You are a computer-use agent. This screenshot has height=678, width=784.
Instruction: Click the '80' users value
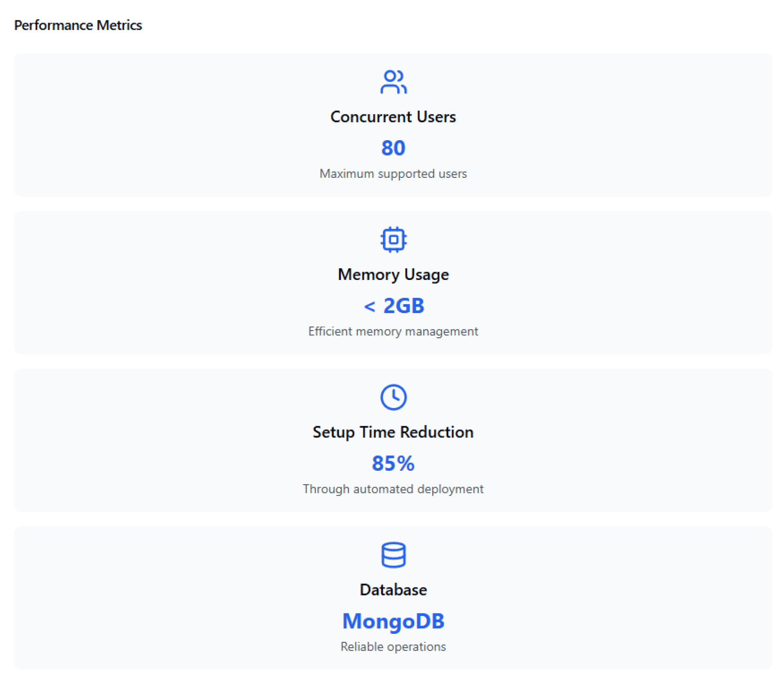point(393,148)
